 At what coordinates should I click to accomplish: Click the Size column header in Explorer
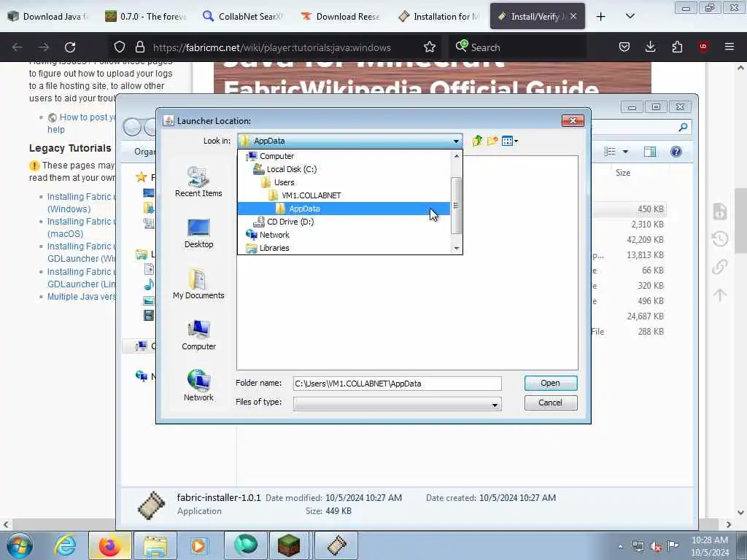pyautogui.click(x=623, y=172)
